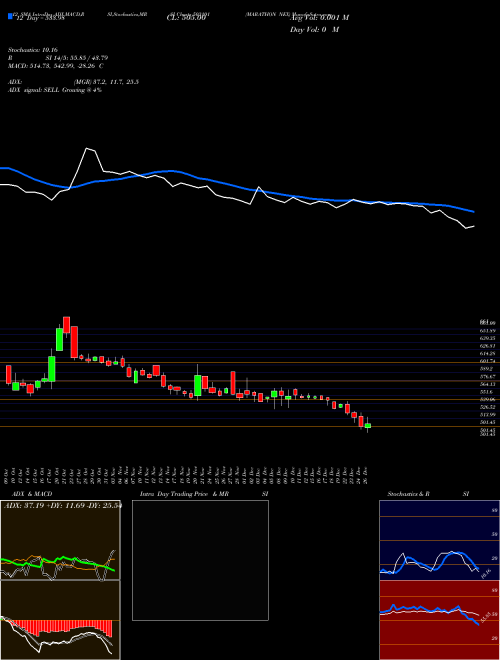Select the SI 14/3: 35.85 / 48.79 value

[x=77, y=58]
